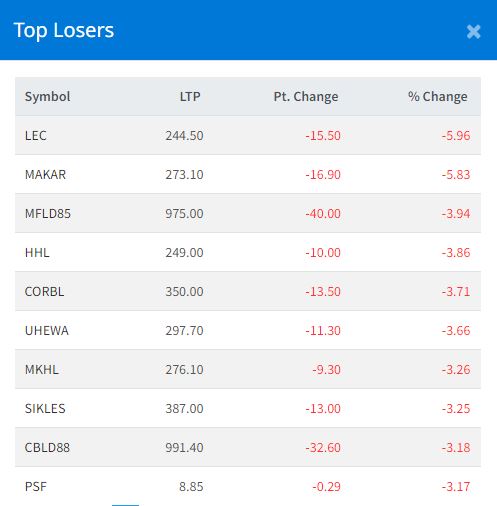Select the MFLD85 symbol
This screenshot has height=506, width=497.
[48, 214]
